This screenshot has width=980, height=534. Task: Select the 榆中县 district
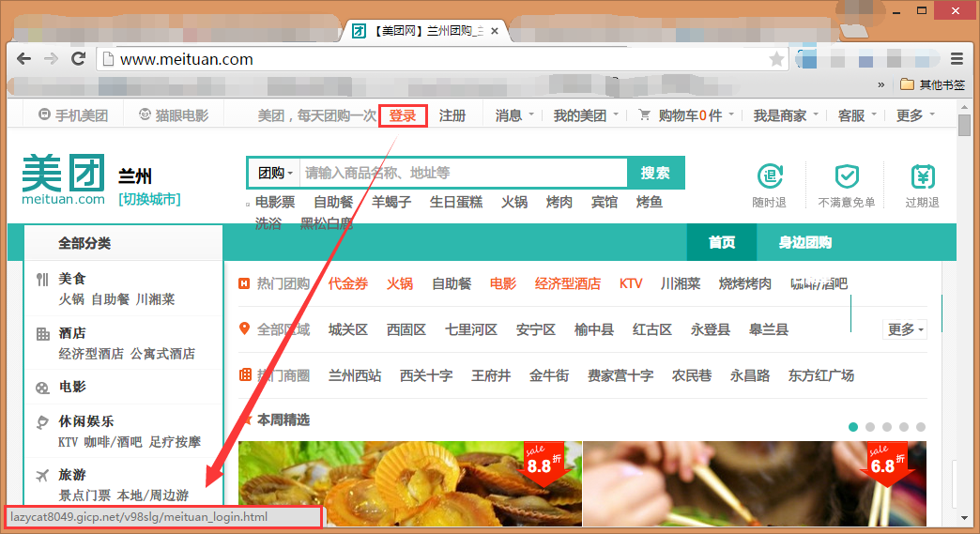[x=594, y=329]
